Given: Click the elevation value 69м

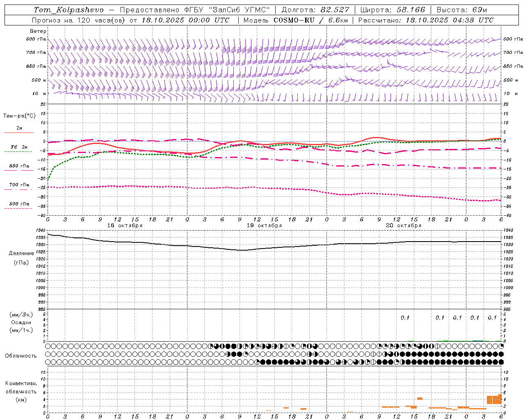Looking at the screenshot, I should 479,10.
